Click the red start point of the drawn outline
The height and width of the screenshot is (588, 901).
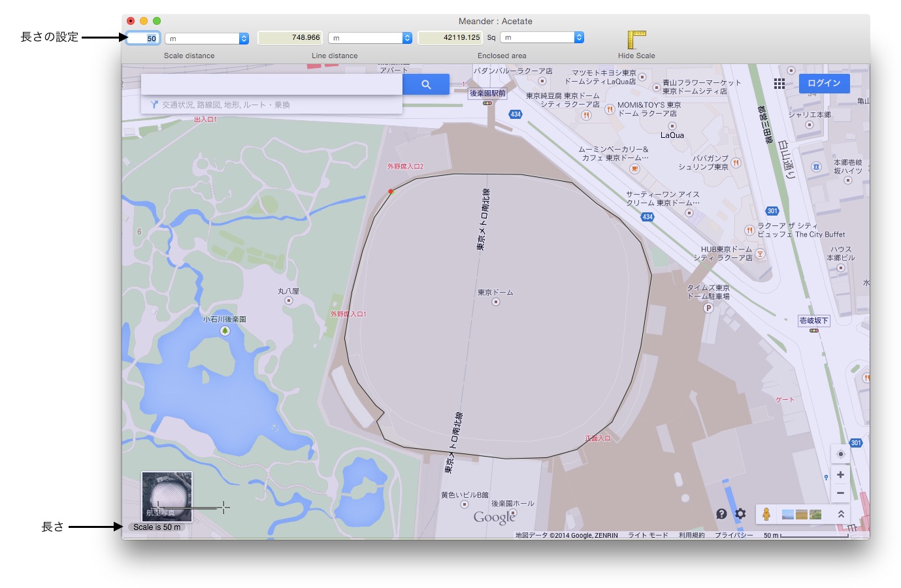pyautogui.click(x=391, y=191)
